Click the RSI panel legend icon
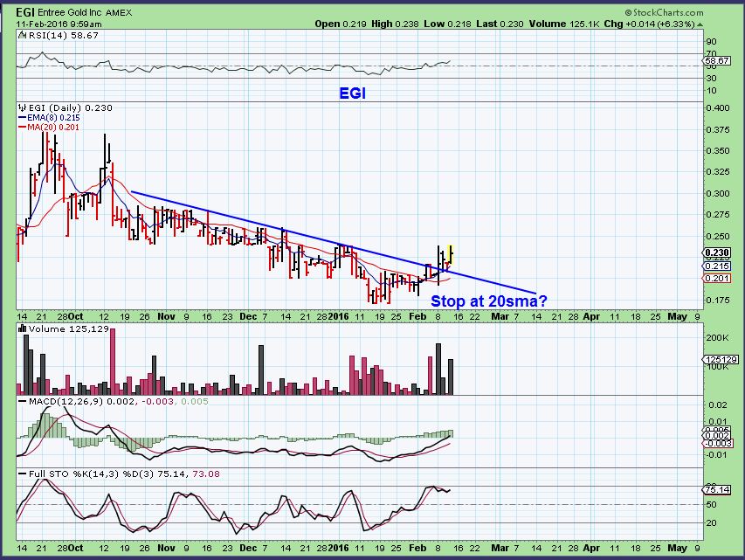 pyautogui.click(x=22, y=35)
